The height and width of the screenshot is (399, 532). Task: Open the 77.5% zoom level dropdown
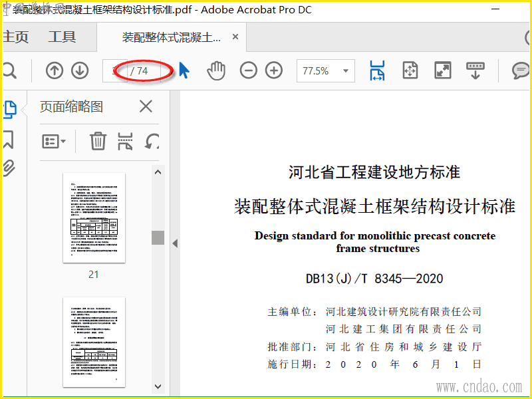point(326,71)
